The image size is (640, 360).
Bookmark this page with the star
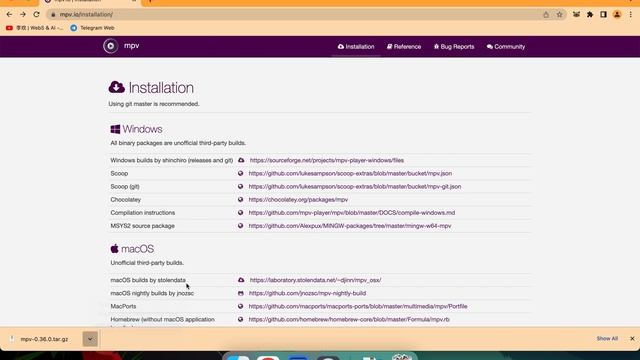click(560, 14)
